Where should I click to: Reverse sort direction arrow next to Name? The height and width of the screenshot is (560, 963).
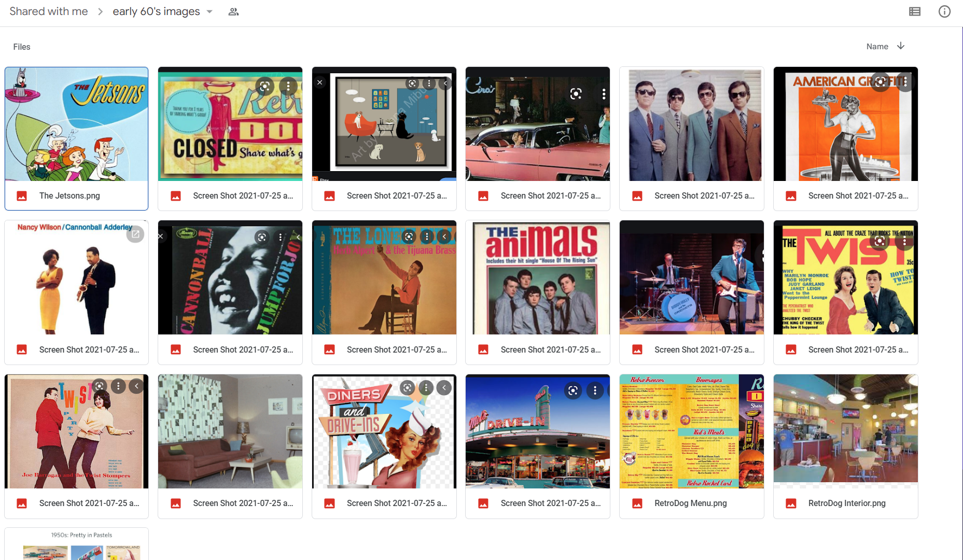point(901,46)
